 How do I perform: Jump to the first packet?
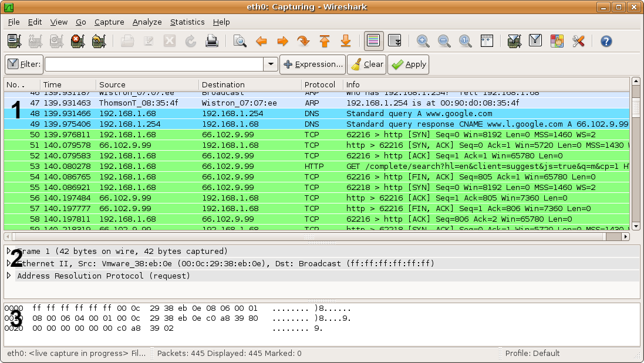click(325, 41)
